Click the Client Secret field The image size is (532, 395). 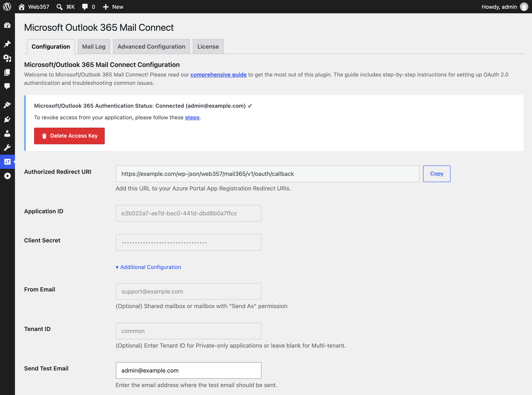click(x=188, y=242)
